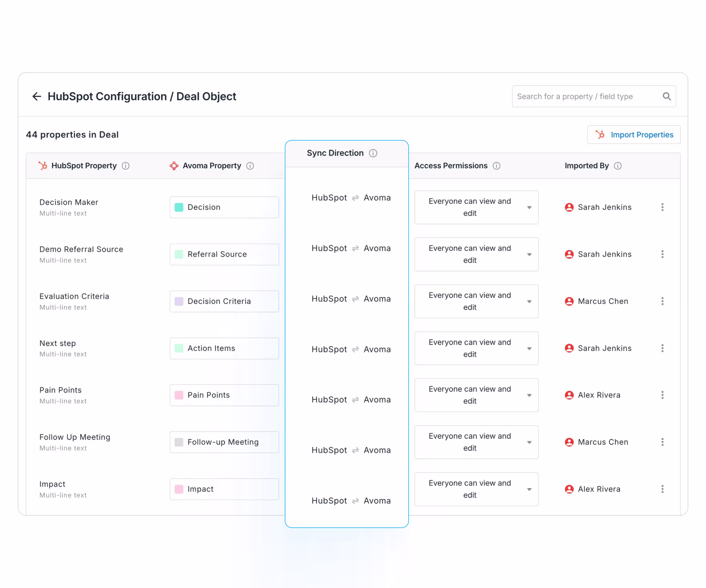Click the light green swatch beside Referral Source
Viewport: 706px width, 588px height.
[179, 254]
